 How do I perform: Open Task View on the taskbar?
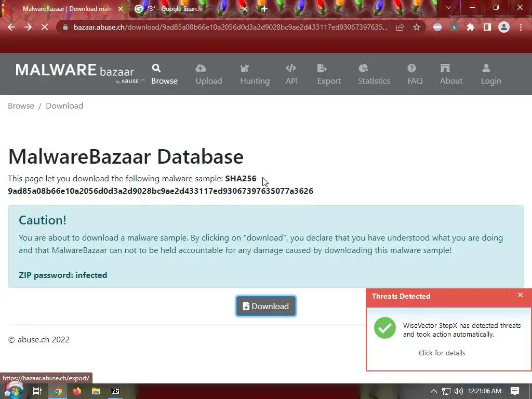point(37,391)
